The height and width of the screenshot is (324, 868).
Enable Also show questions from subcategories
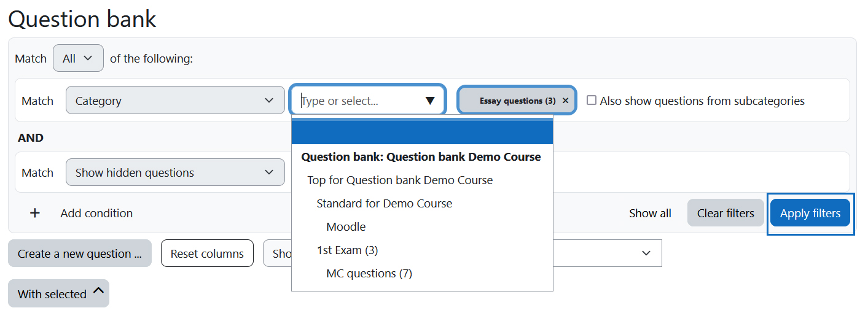[x=592, y=100]
